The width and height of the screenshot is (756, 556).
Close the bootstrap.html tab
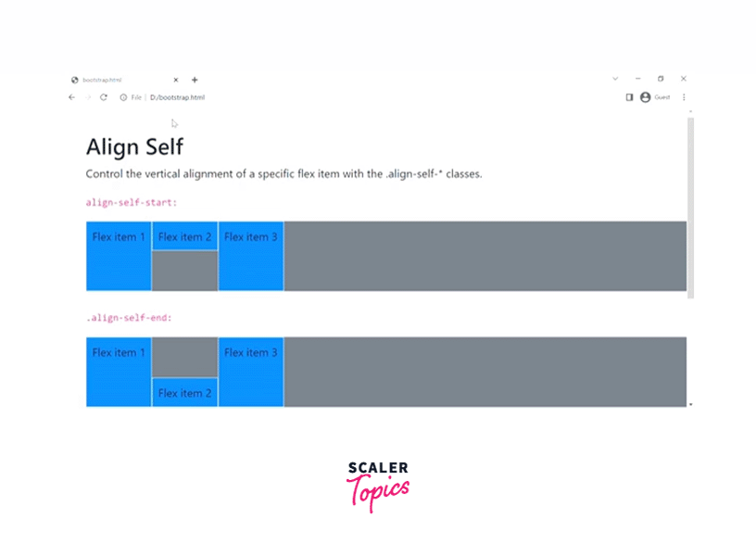pyautogui.click(x=176, y=80)
